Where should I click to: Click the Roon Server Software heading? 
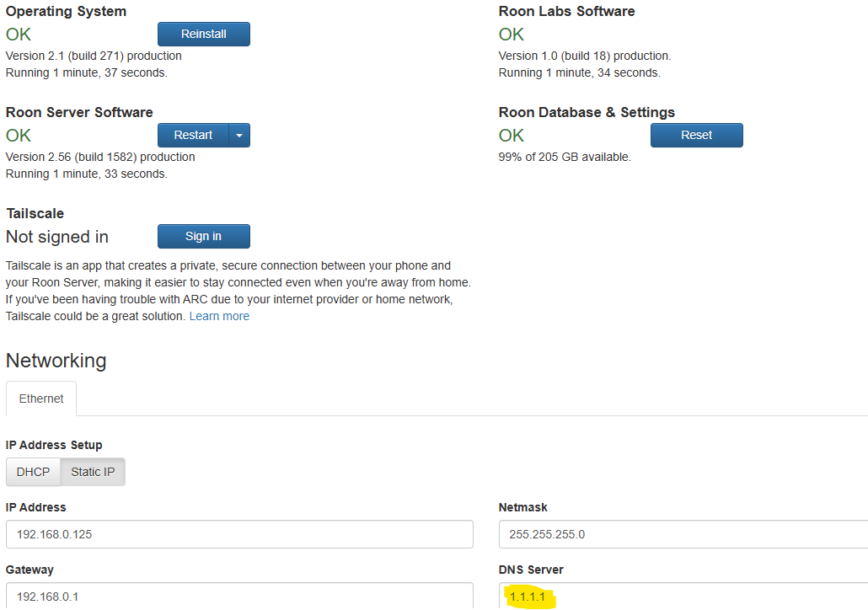click(x=79, y=112)
